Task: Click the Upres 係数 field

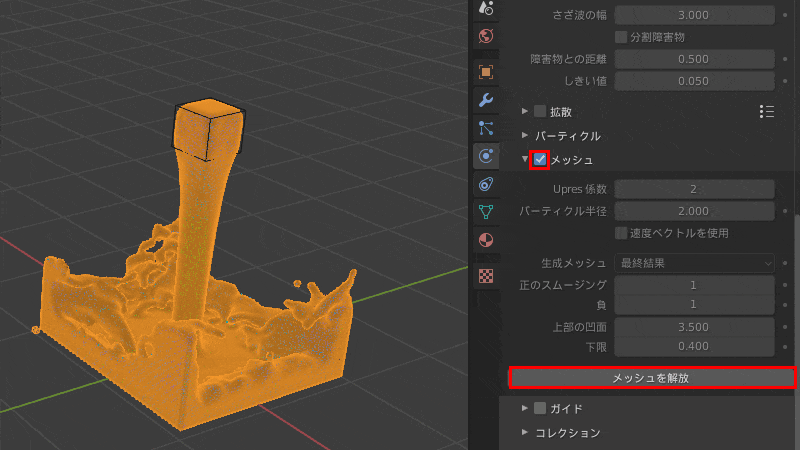Action: (x=694, y=189)
